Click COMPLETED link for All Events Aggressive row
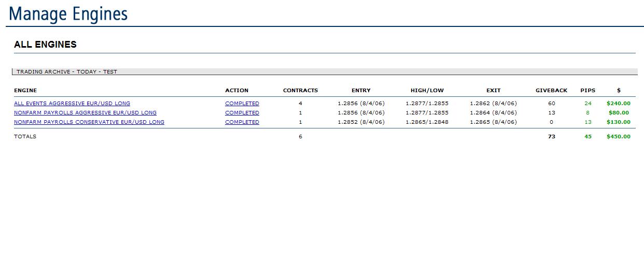644x259 pixels. [x=242, y=104]
